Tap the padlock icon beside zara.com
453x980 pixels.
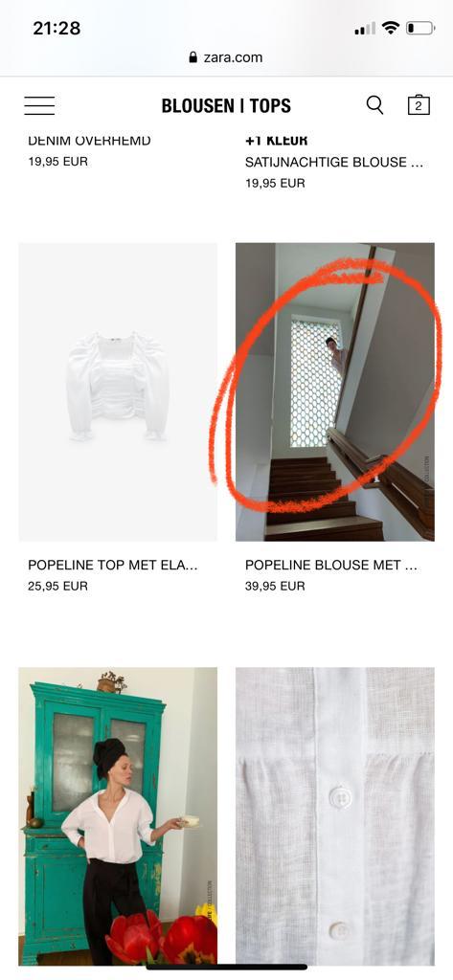[x=193, y=56]
